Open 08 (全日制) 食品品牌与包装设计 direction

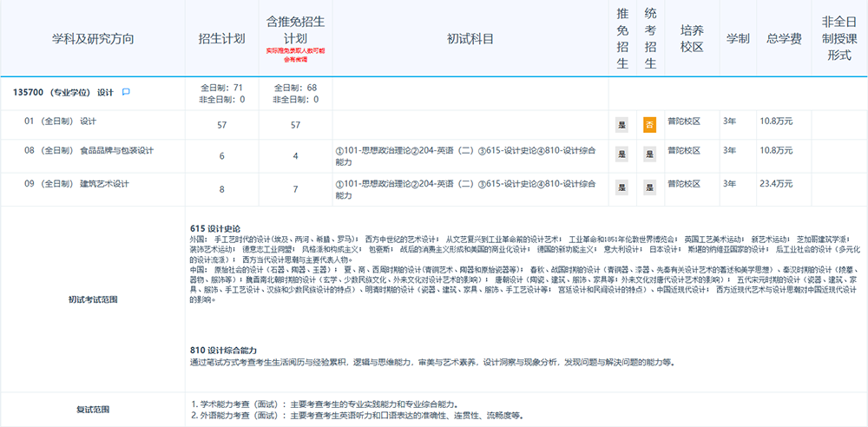89,151
